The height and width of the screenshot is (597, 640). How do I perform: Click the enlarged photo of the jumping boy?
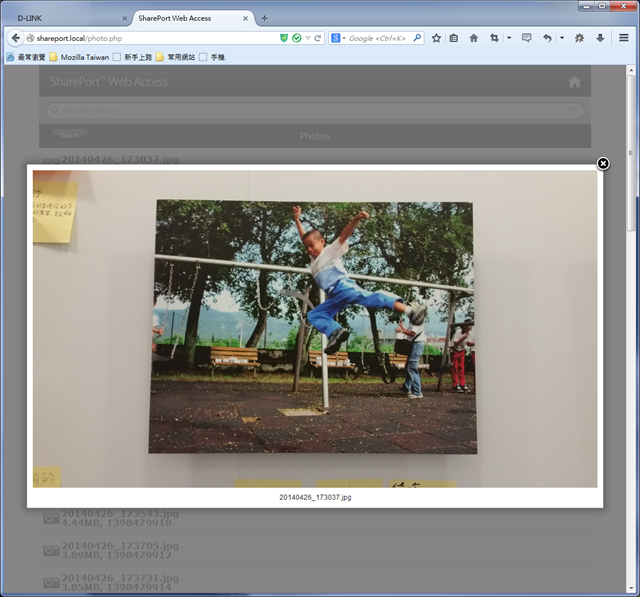point(315,329)
